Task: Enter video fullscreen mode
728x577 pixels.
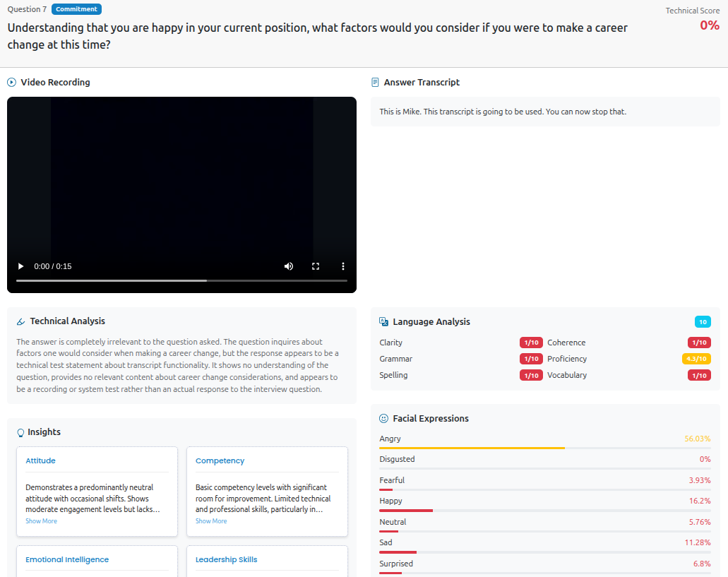Action: click(316, 266)
